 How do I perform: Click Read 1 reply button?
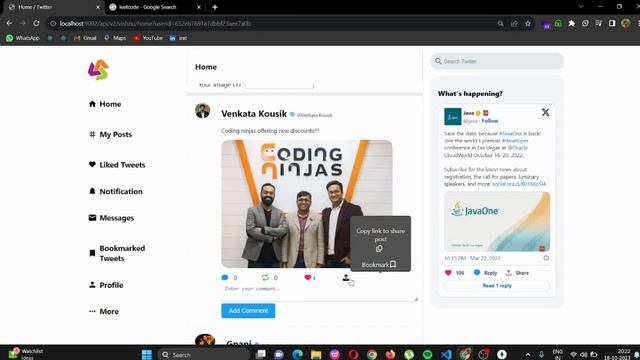point(497,286)
